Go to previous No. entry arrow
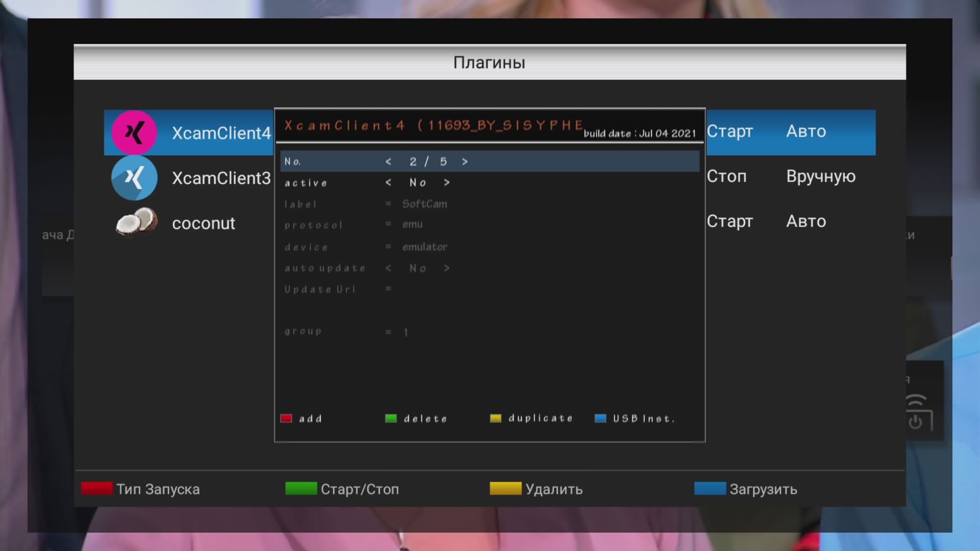The image size is (980, 551). [388, 162]
